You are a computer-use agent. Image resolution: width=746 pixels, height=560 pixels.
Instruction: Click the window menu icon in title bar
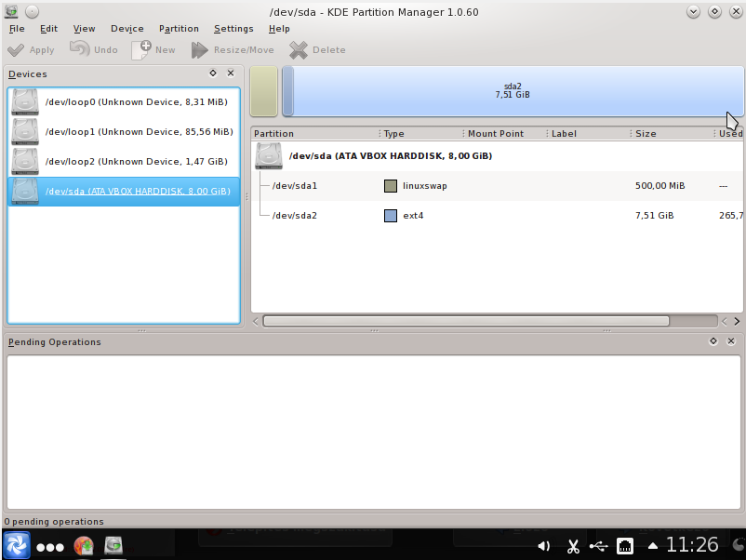[x=11, y=11]
